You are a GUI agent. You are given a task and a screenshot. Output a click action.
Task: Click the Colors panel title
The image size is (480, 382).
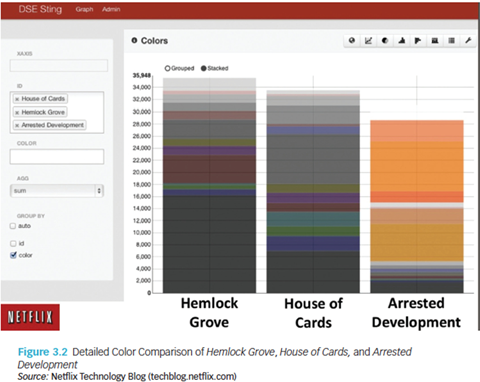click(x=154, y=41)
